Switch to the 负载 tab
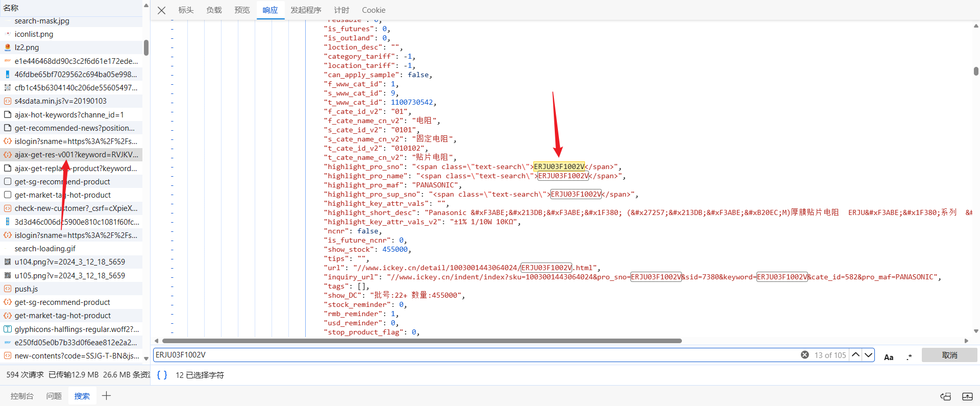980x406 pixels. (214, 10)
